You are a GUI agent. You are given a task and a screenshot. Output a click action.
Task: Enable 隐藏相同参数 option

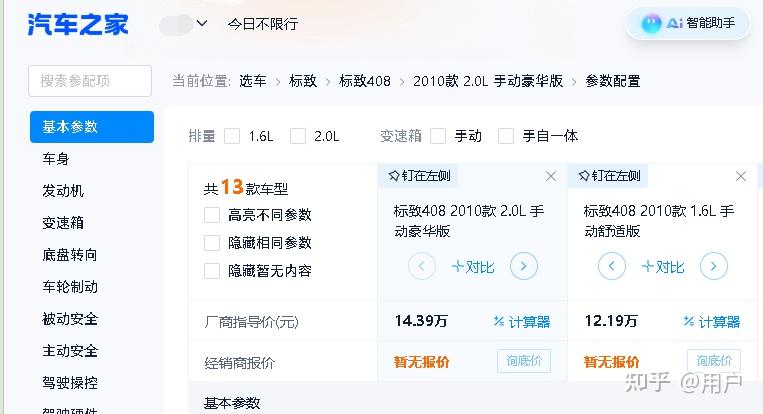pos(212,243)
